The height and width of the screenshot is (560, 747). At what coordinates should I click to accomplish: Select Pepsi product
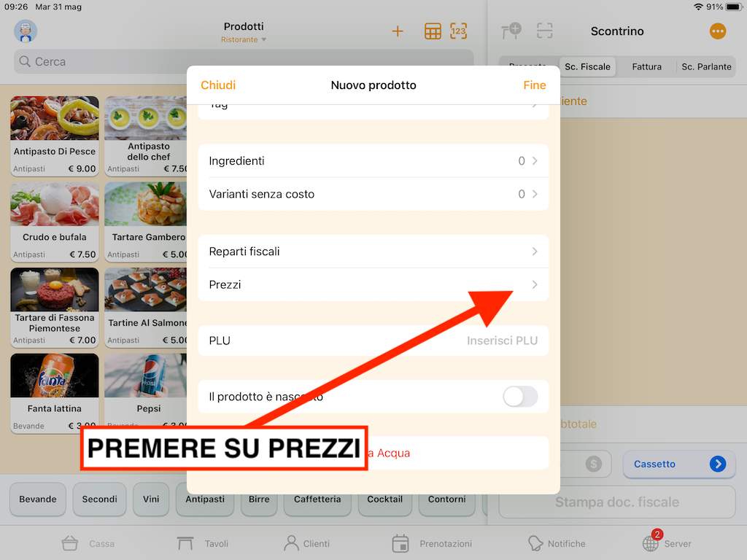[x=146, y=393]
